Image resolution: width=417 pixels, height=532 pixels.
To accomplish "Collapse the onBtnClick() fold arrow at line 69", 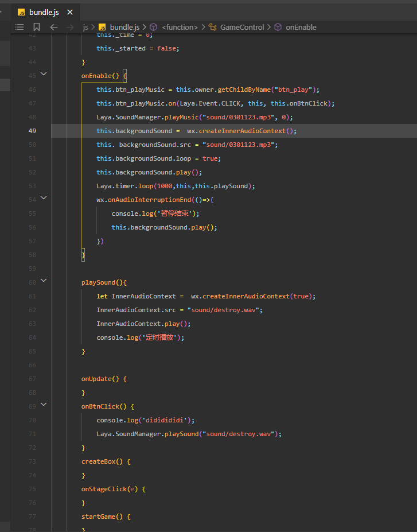I will (x=44, y=404).
